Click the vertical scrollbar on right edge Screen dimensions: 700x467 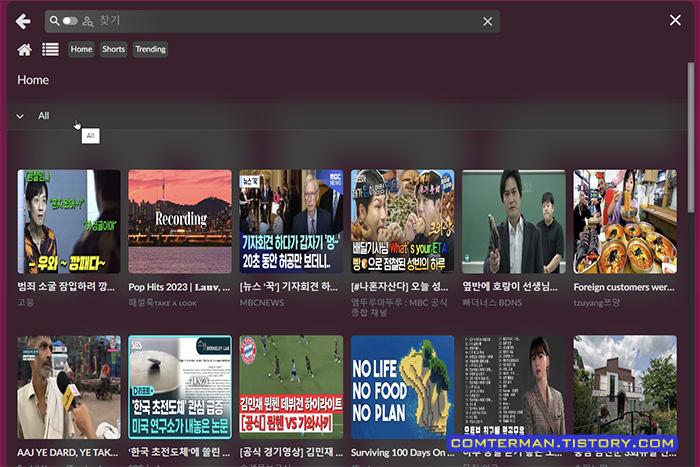(x=691, y=139)
